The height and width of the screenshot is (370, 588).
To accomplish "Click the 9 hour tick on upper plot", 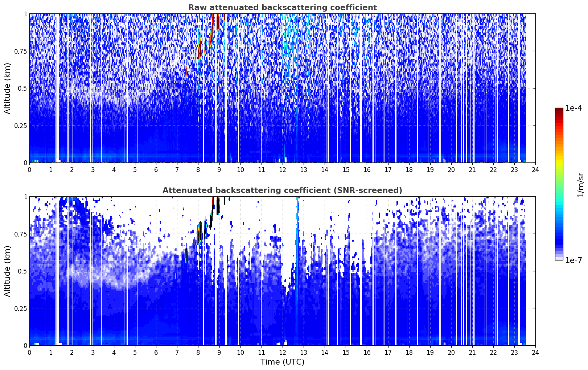I will [219, 169].
